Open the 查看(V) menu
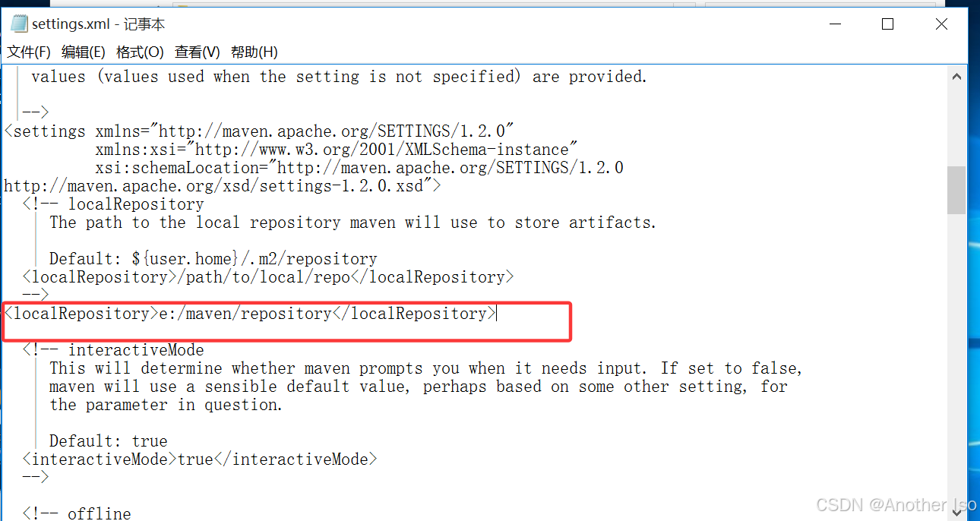 pos(198,52)
